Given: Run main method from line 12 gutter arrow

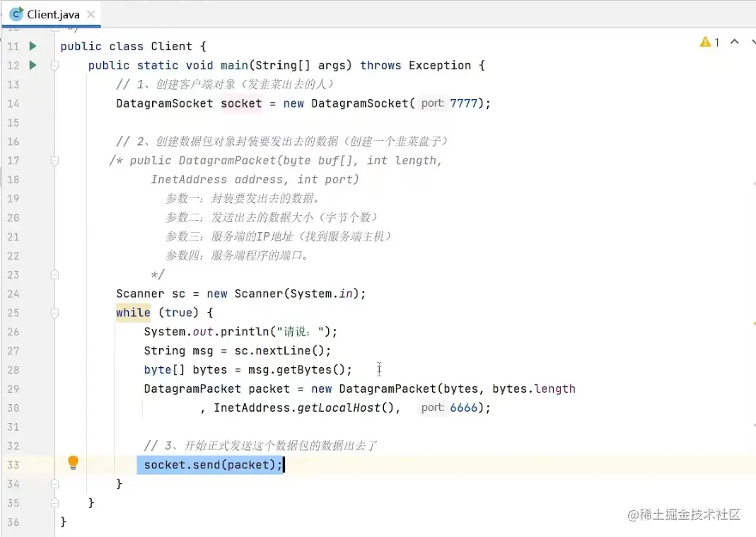Looking at the screenshot, I should tap(33, 65).
